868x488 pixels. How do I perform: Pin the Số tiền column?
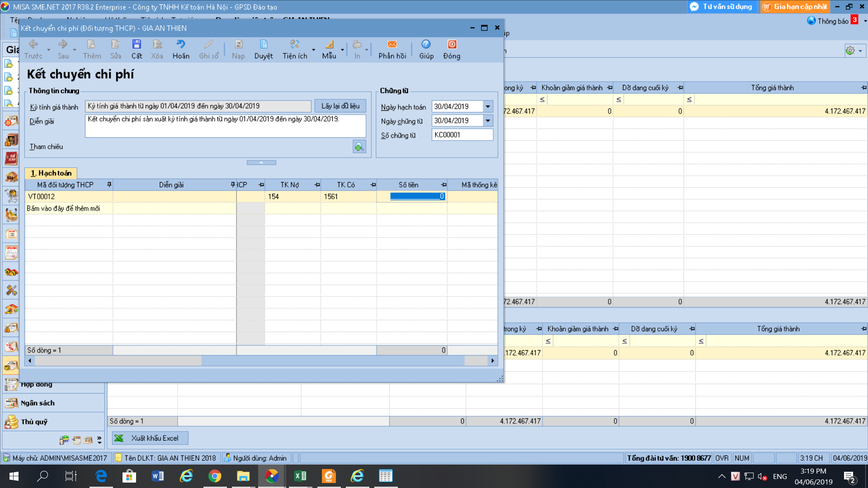coord(443,185)
